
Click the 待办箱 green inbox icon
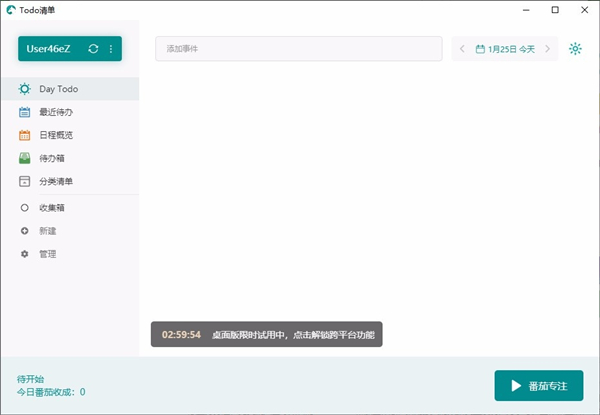click(x=25, y=158)
